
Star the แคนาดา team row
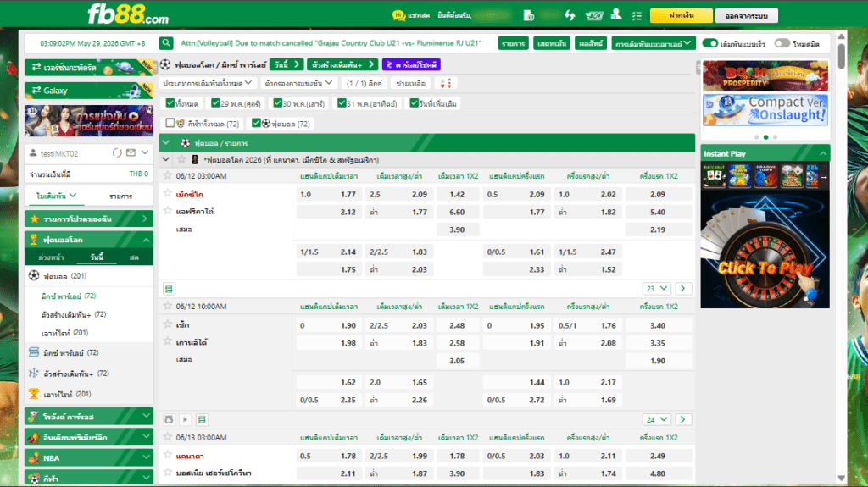coord(168,455)
